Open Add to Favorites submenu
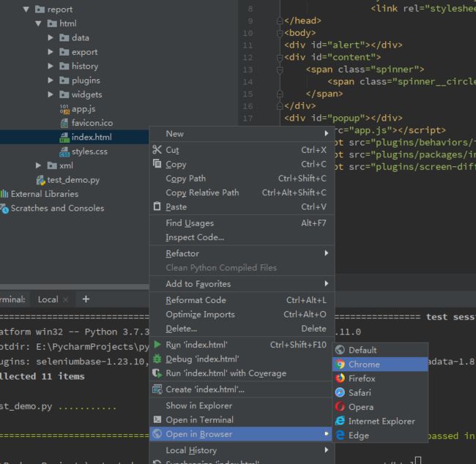The width and height of the screenshot is (476, 464). (242, 283)
